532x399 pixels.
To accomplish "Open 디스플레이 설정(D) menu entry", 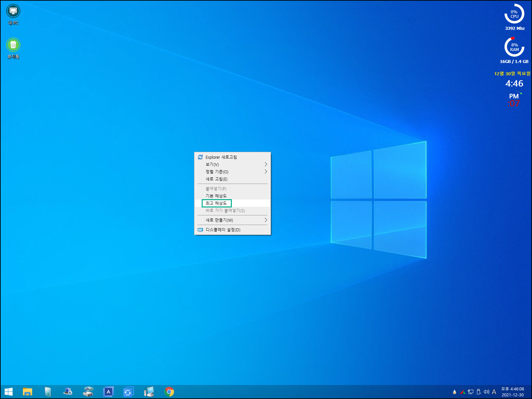I will pos(233,230).
